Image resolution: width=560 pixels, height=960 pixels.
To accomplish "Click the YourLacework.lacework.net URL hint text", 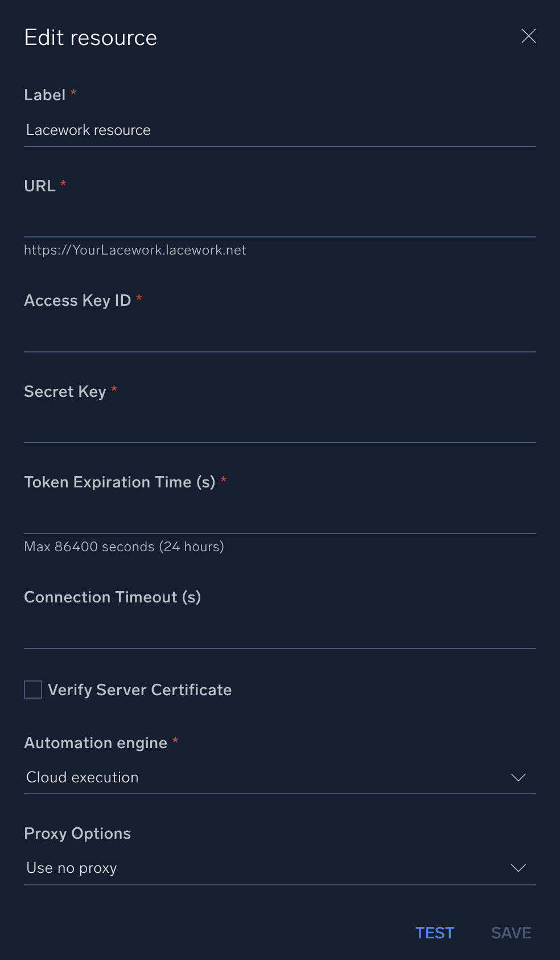I will (135, 251).
